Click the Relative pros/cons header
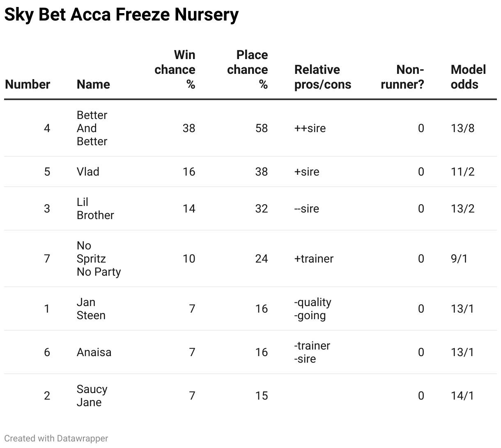The width and height of the screenshot is (501, 448). pos(323,77)
